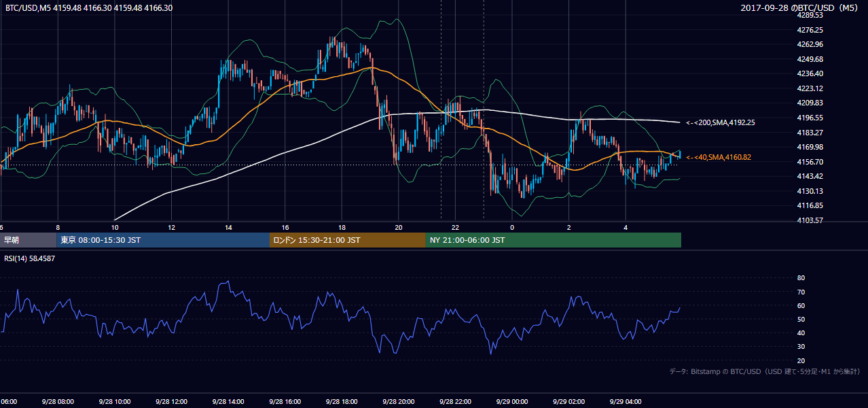Select the 40 SMA 4160.82 label

[x=718, y=157]
